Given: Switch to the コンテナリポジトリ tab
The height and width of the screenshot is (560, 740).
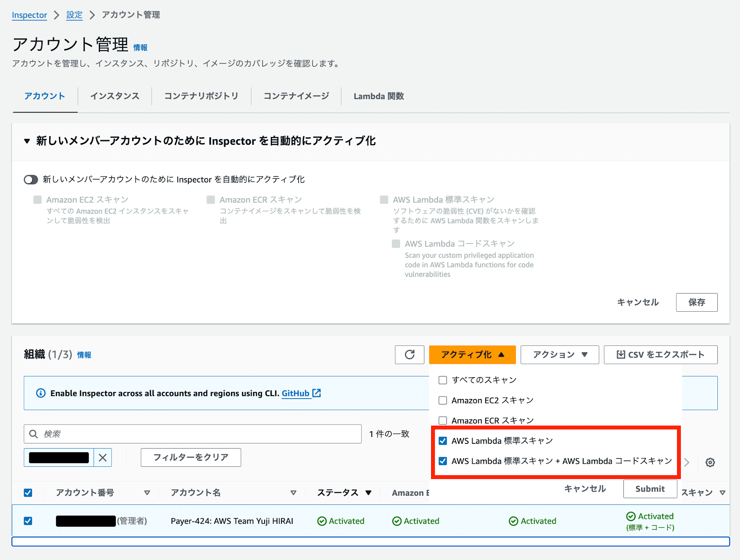Looking at the screenshot, I should coord(201,96).
